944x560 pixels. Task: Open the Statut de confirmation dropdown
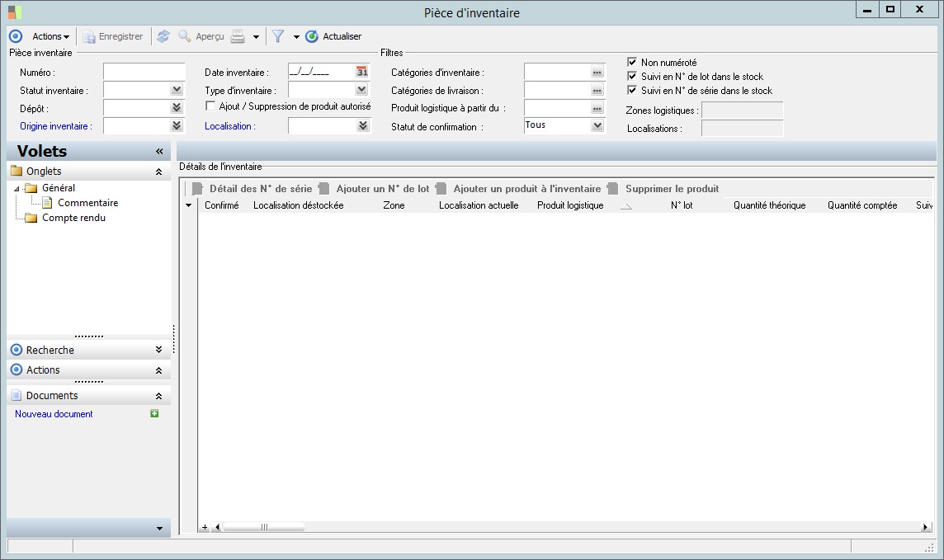597,125
